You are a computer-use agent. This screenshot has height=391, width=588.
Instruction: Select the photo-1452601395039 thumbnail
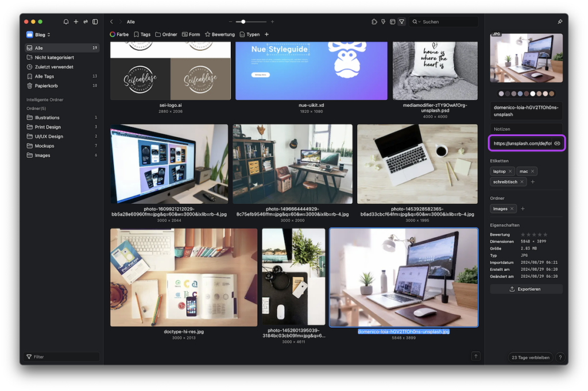coord(293,277)
